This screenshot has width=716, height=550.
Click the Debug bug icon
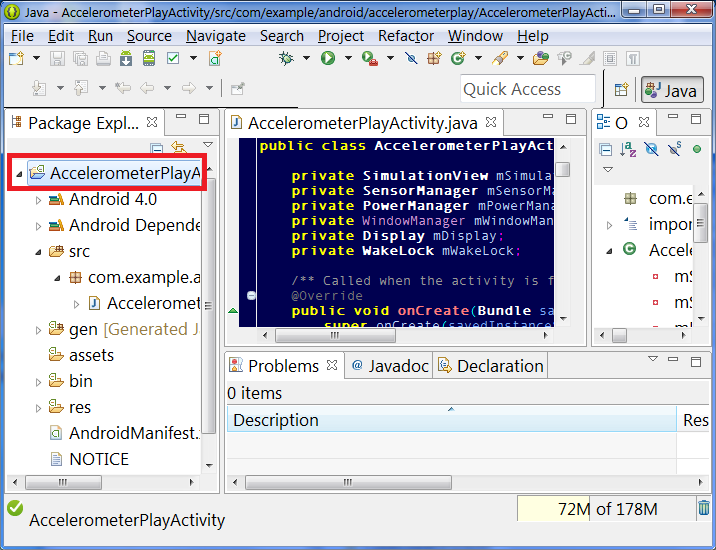pyautogui.click(x=286, y=58)
